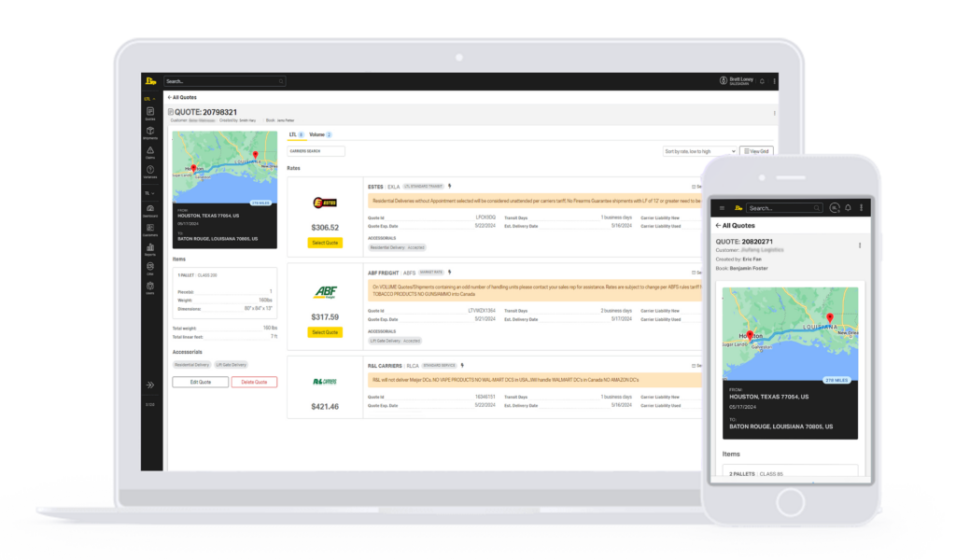
Task: Open the hamburger menu on the phone
Action: click(x=721, y=207)
